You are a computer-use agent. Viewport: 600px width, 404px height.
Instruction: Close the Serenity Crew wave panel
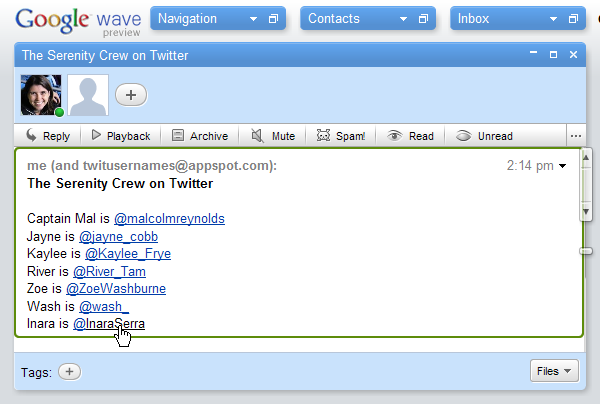point(573,55)
